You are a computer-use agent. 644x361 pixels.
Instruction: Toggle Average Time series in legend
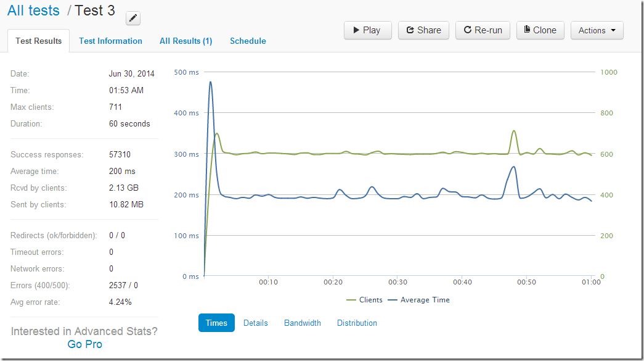[x=418, y=300]
